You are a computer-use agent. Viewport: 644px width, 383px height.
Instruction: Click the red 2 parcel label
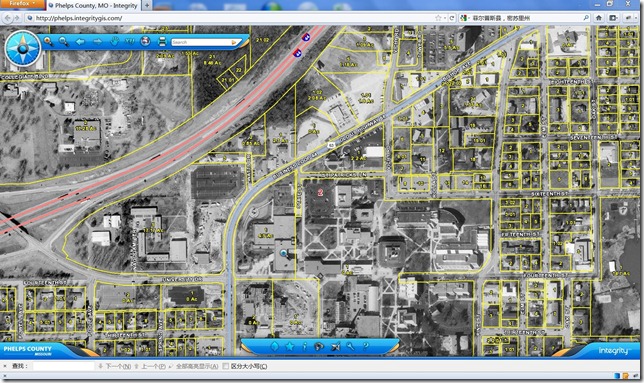(320, 192)
